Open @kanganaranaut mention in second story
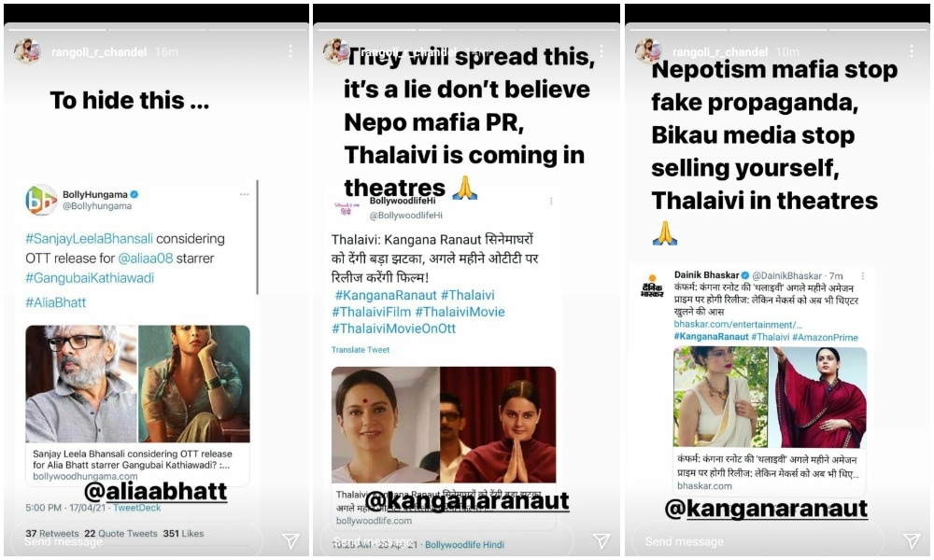Image resolution: width=934 pixels, height=560 pixels. (x=467, y=501)
